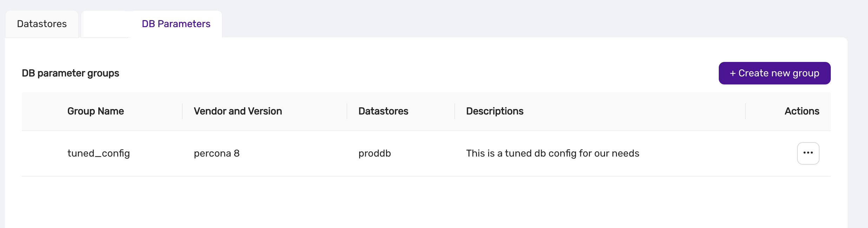Click the tuned db config description text
868x228 pixels.
point(553,153)
